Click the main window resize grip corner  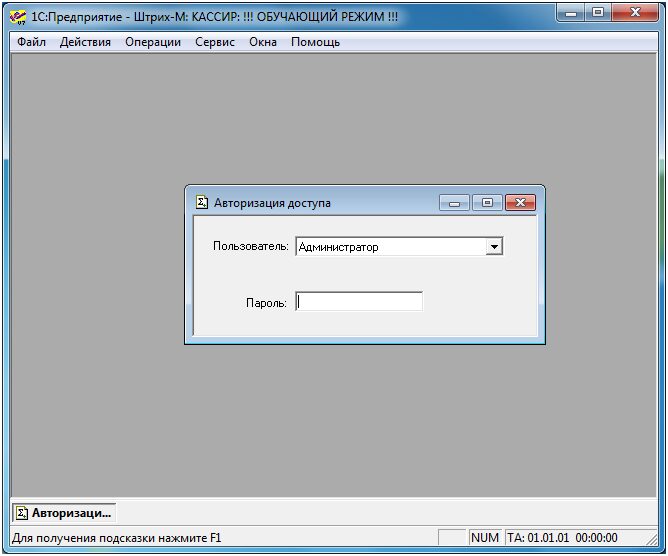[x=652, y=539]
